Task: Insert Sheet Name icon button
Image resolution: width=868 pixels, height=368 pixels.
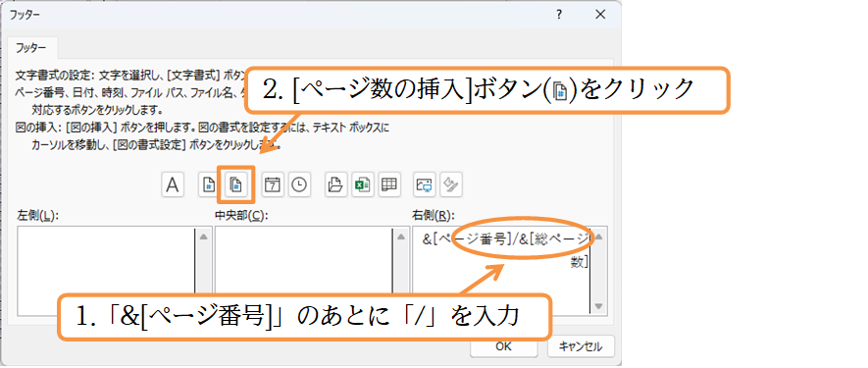Action: click(x=389, y=184)
